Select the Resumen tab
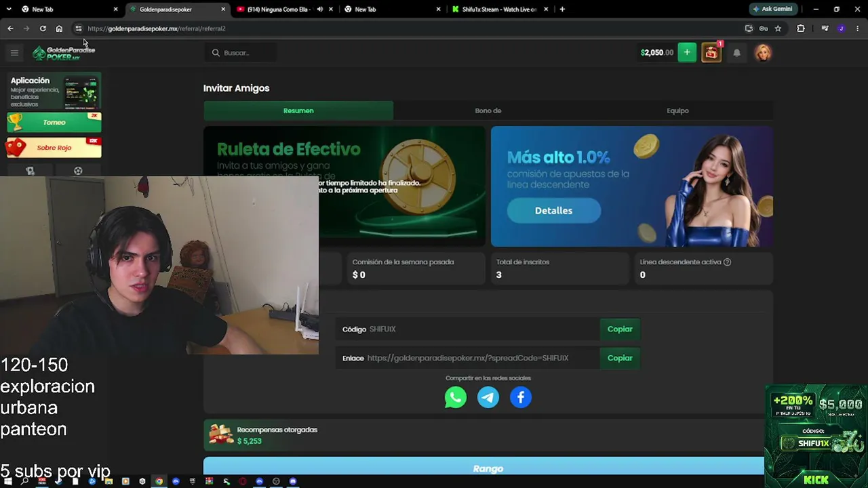Viewport: 868px width, 488px height. (298, 110)
